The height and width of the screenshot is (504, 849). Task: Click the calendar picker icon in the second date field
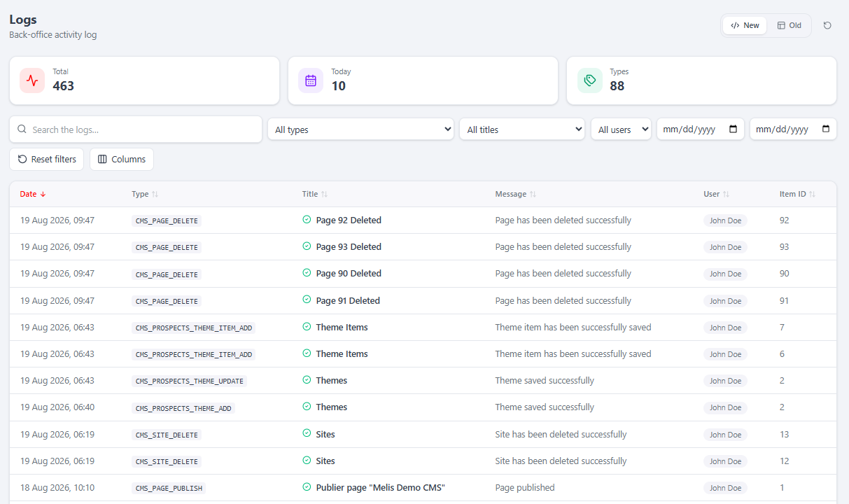[826, 129]
